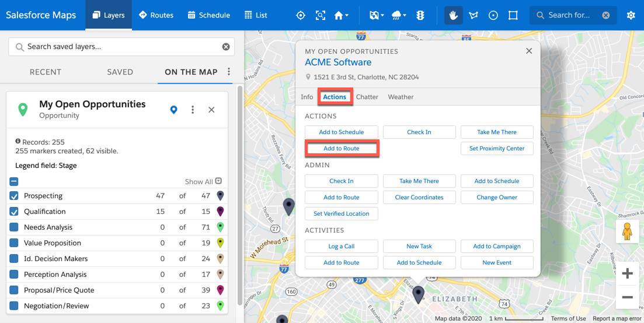Click the layer panel scrollbar
The image size is (644, 323).
pos(240,195)
